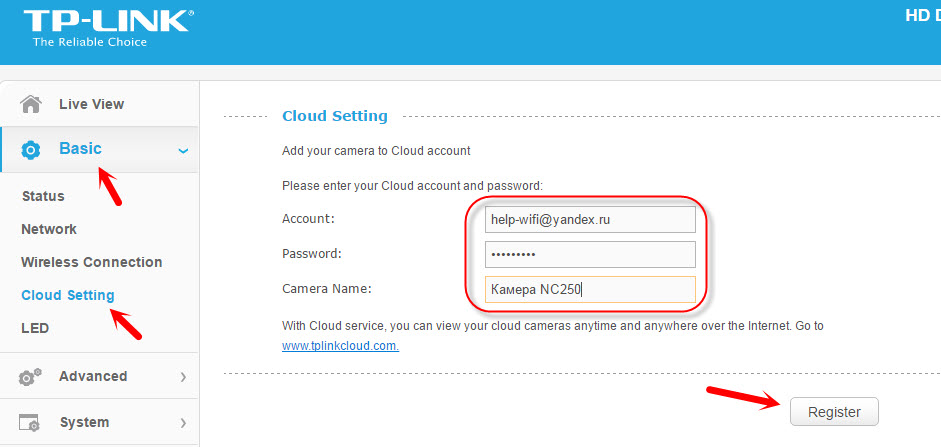Open the www.tplinkcloud.com link

pos(341,346)
